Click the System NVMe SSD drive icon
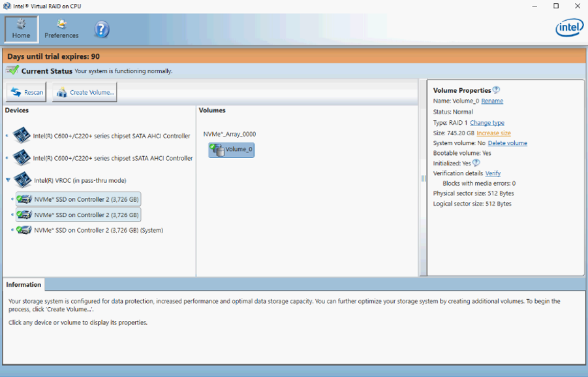Viewport: 588px width, 377px height. [x=24, y=230]
